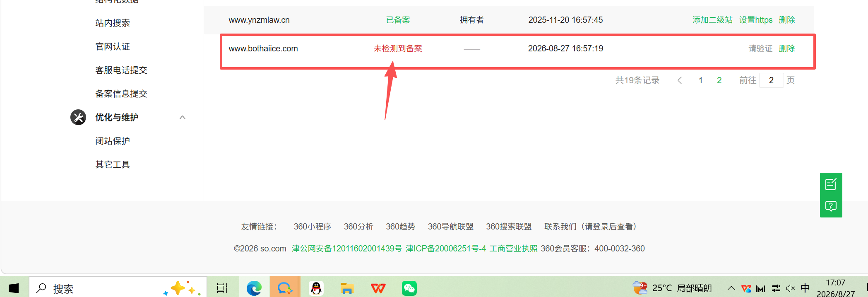The height and width of the screenshot is (297, 868).
Task: Select 其它工具 in the sidebar
Action: [113, 164]
